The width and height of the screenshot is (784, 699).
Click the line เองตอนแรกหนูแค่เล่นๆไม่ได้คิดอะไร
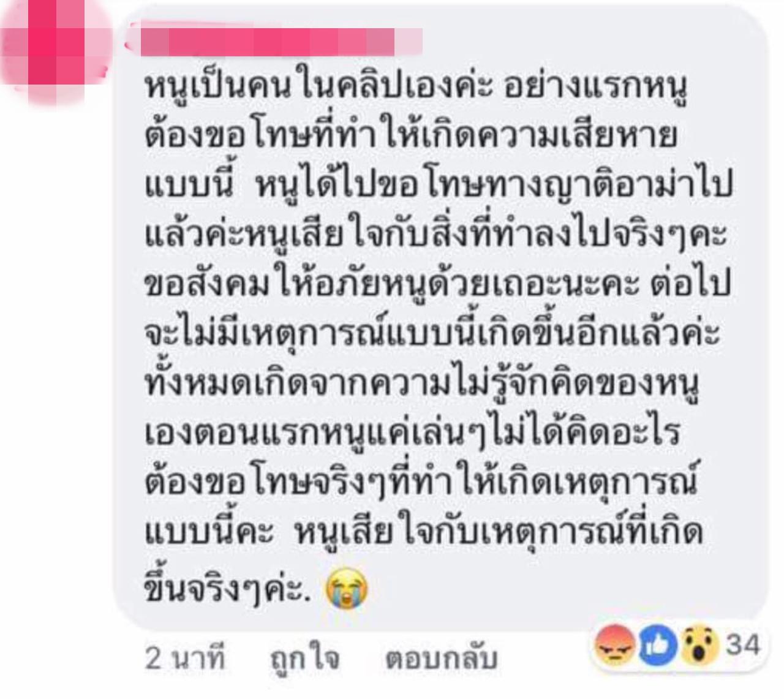412,433
